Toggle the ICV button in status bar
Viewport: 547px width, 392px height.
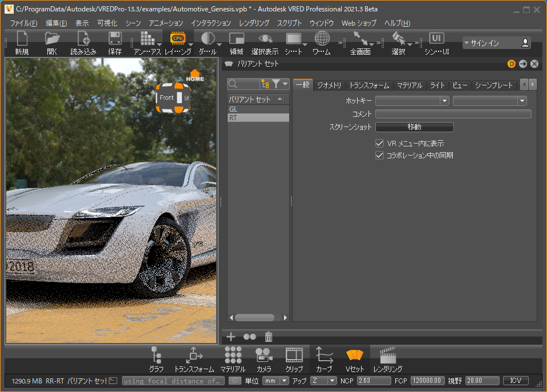(x=516, y=381)
